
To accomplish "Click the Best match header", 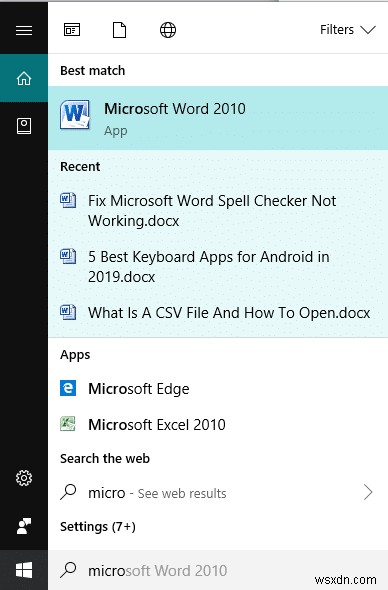I will [92, 70].
